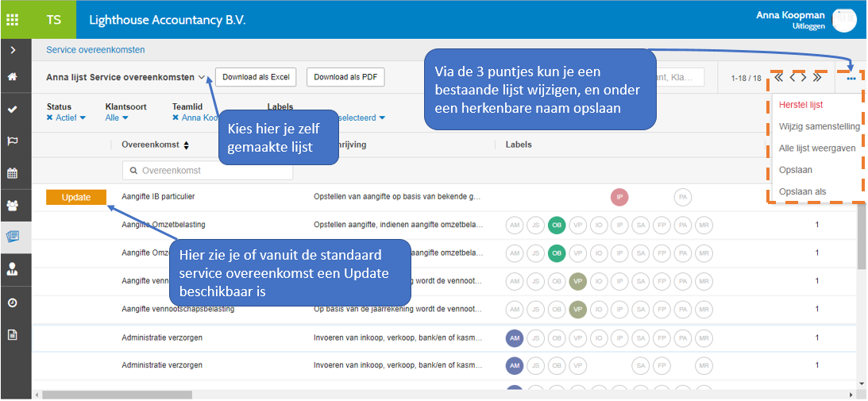Toggle the IP label on Administratie verzorgen

(x=619, y=337)
